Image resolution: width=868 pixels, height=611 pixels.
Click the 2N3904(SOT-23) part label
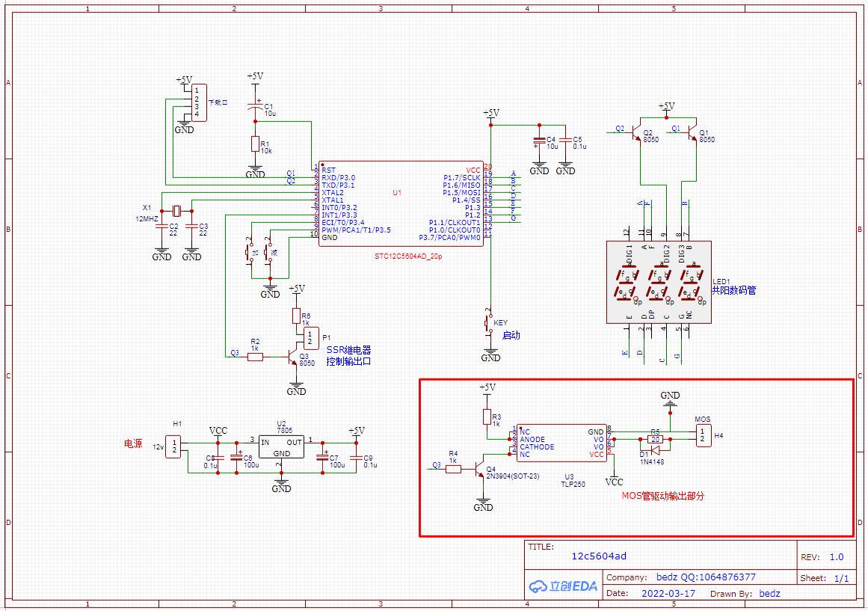[x=513, y=476]
